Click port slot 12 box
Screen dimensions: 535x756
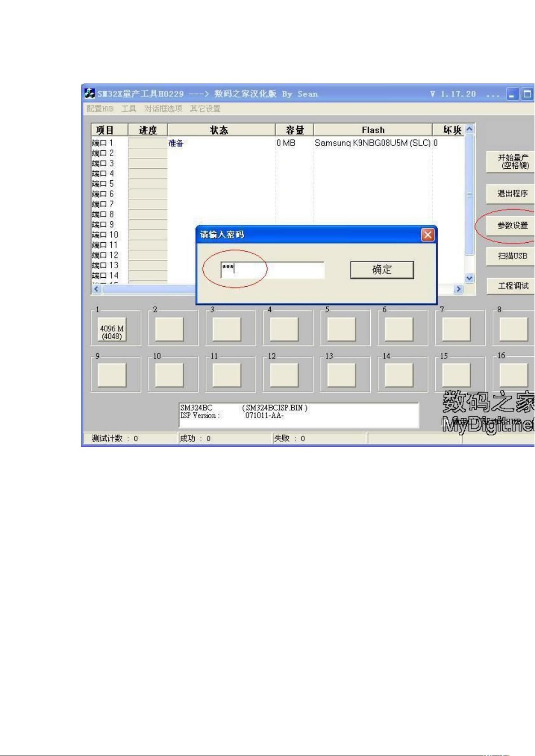tap(284, 375)
